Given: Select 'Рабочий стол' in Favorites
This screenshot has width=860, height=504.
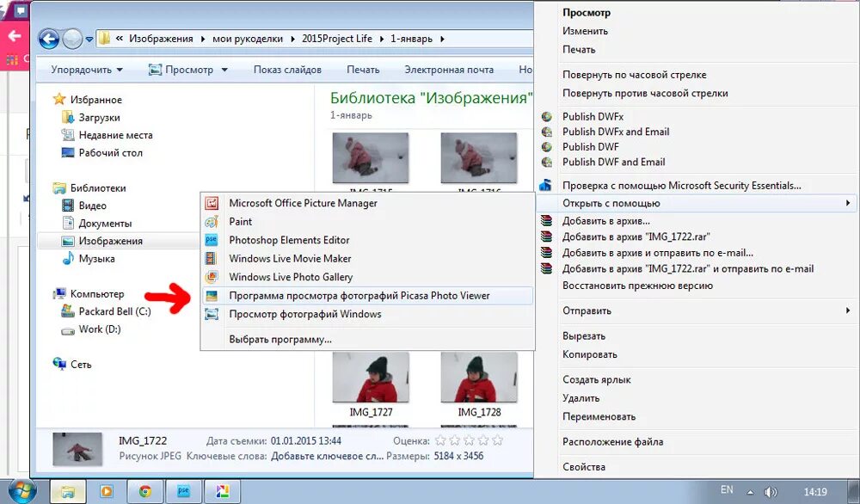Looking at the screenshot, I should click(110, 153).
